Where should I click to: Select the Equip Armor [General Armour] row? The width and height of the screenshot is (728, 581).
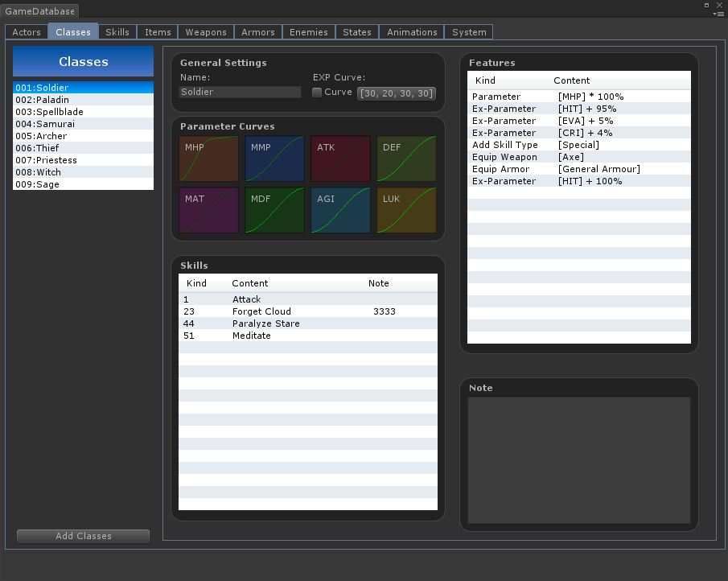(x=579, y=169)
